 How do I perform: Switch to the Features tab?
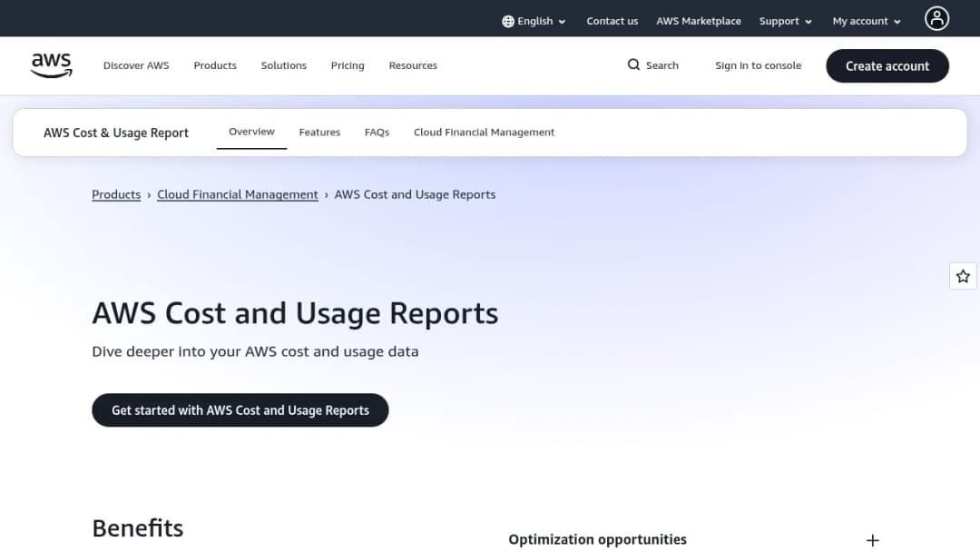[x=319, y=133]
